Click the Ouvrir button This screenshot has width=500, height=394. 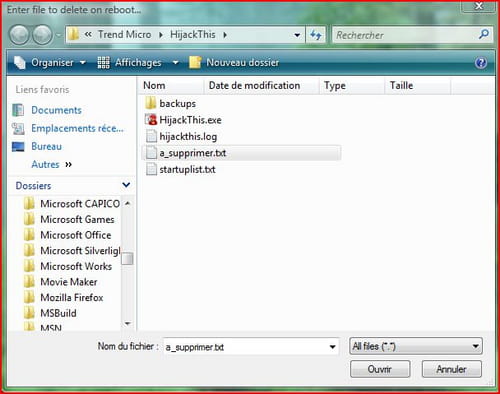coord(380,369)
